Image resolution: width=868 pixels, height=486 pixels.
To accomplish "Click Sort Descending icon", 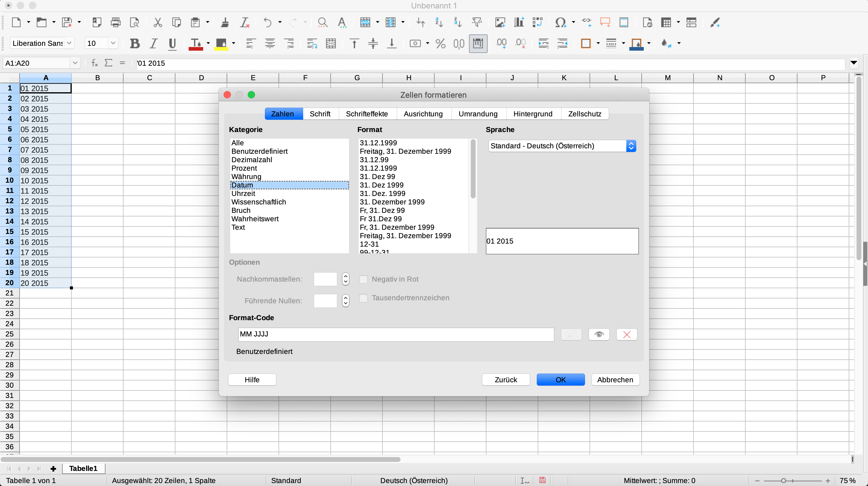I will click(458, 23).
